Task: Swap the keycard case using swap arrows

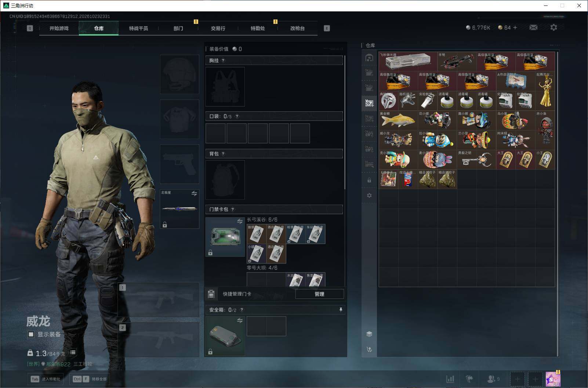Action: click(x=240, y=221)
